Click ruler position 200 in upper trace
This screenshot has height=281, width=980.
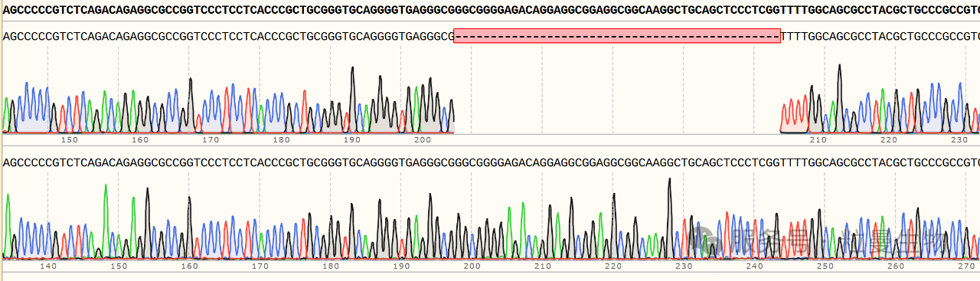click(x=422, y=140)
